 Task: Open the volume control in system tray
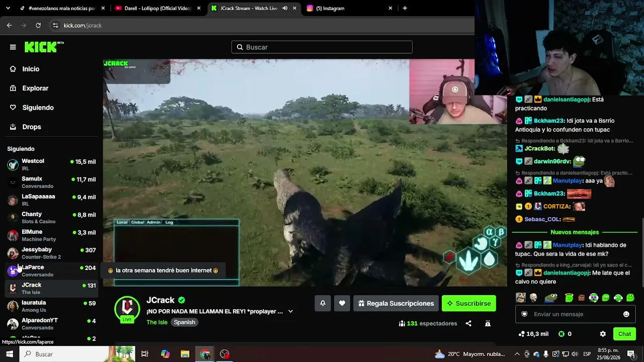(x=575, y=354)
